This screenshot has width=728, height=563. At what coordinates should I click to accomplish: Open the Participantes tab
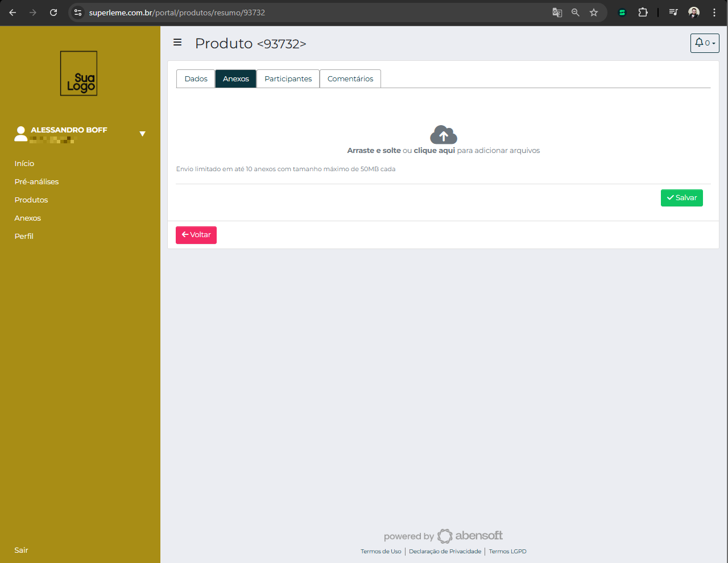[x=288, y=78]
